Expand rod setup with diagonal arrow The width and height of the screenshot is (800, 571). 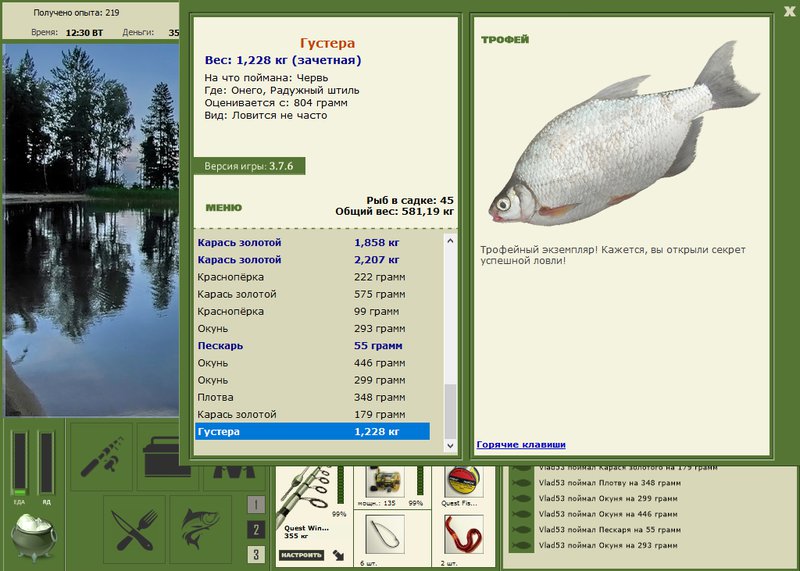coord(339,554)
